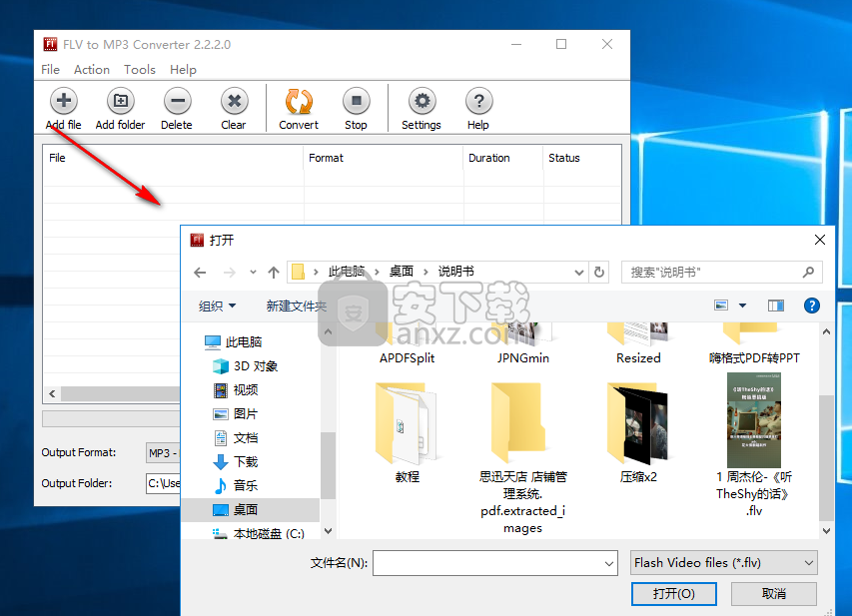Open the Action menu
Screen dimensions: 852x616
pyautogui.click(x=92, y=70)
